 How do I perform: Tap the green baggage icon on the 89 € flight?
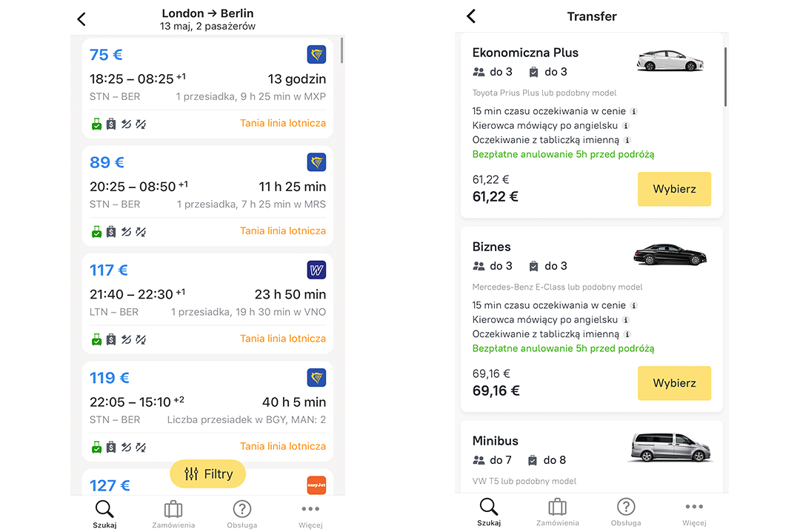pyautogui.click(x=96, y=233)
